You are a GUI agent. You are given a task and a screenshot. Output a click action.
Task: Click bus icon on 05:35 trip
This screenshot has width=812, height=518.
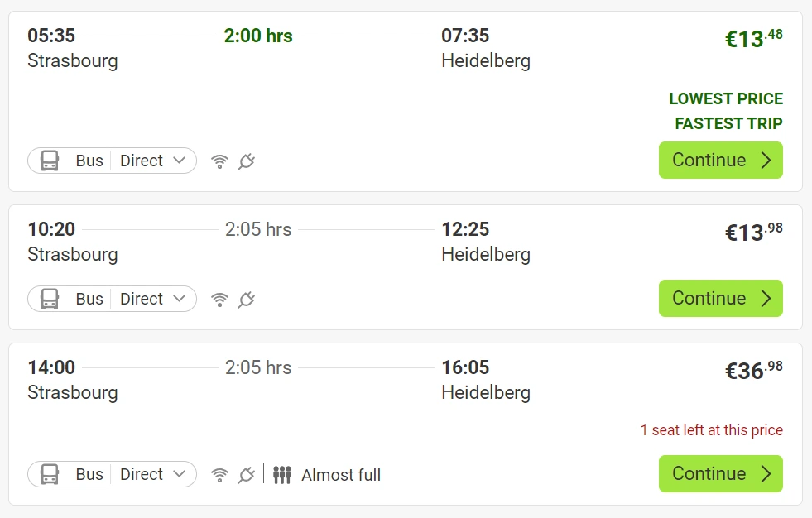click(x=50, y=161)
